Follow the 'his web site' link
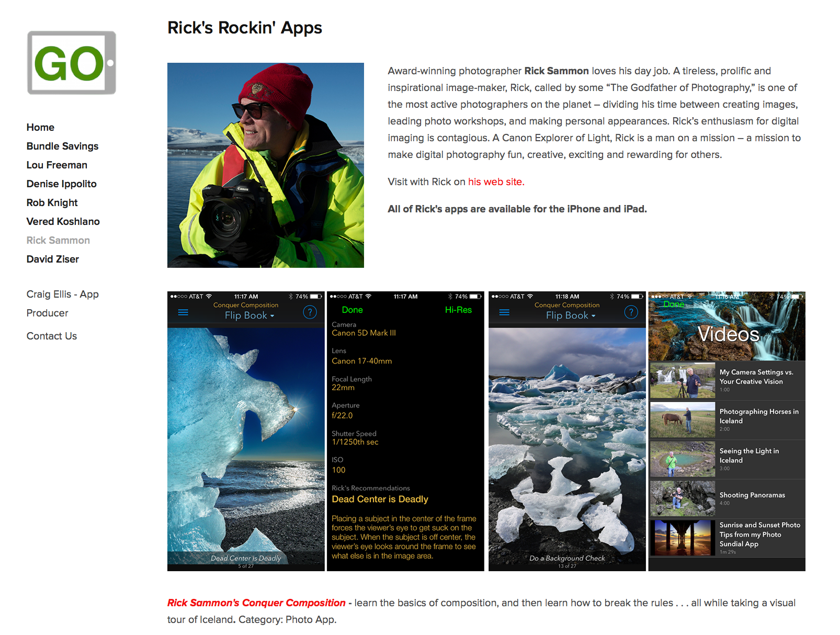 [496, 182]
